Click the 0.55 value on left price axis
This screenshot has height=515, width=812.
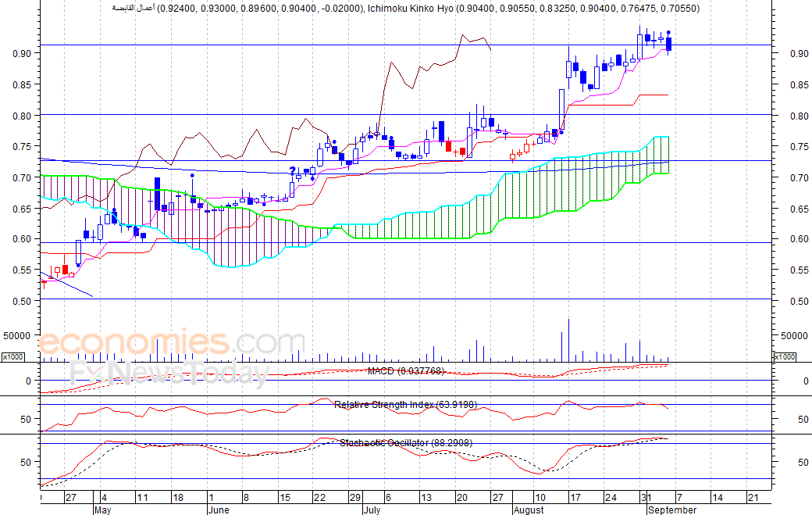point(23,270)
